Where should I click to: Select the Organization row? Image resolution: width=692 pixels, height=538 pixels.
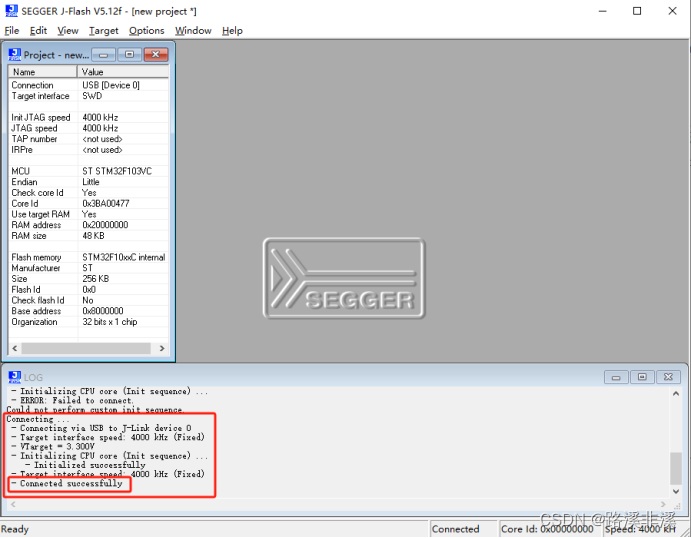88,322
